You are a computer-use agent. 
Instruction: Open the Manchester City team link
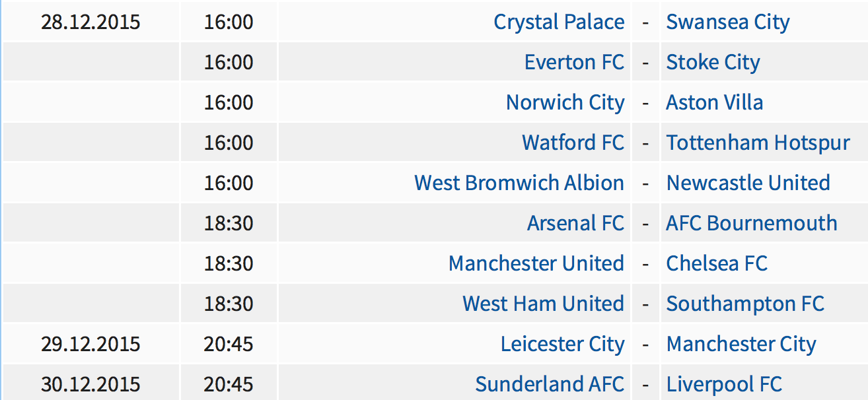pyautogui.click(x=741, y=345)
